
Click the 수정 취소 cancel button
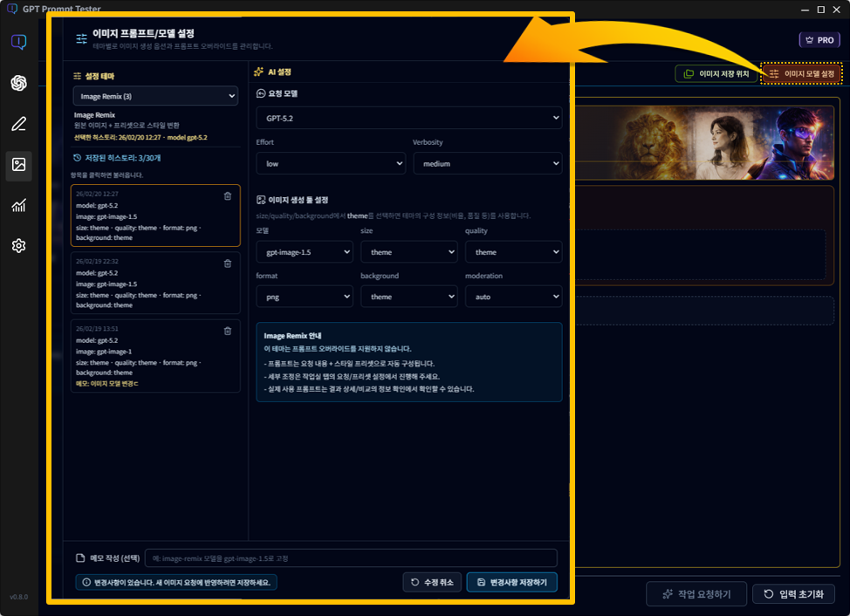point(432,582)
